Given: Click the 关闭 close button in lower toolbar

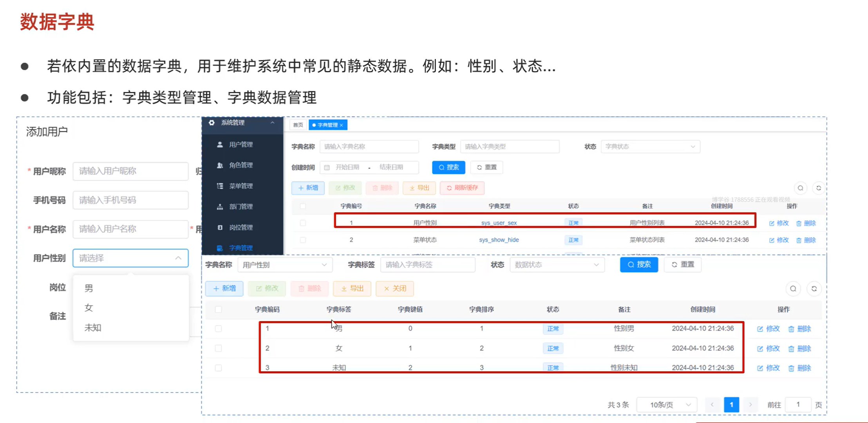Looking at the screenshot, I should [395, 289].
